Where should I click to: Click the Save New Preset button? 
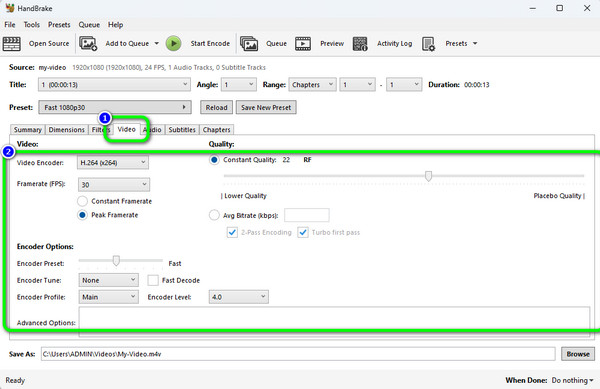[266, 107]
